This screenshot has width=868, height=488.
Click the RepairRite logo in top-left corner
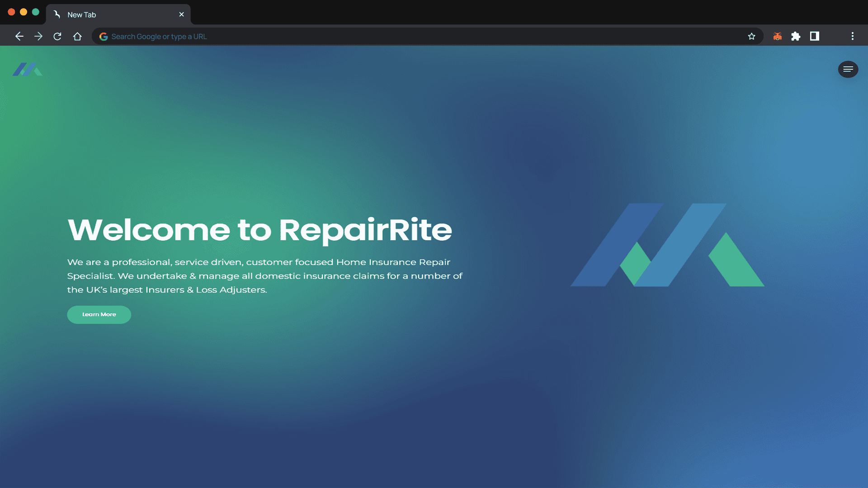[27, 69]
